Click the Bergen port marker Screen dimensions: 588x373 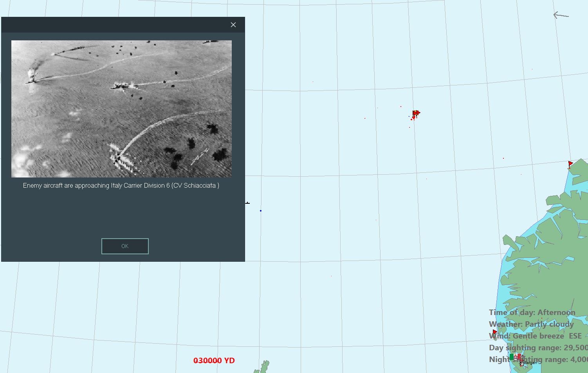pyautogui.click(x=522, y=364)
